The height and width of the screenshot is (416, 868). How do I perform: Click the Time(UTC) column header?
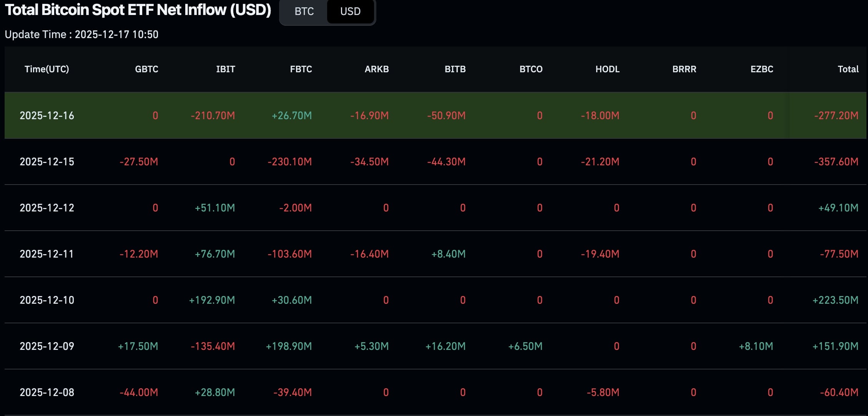click(x=47, y=69)
